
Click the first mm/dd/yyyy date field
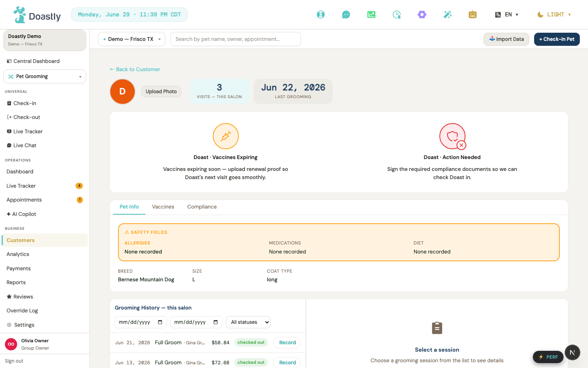(x=141, y=322)
